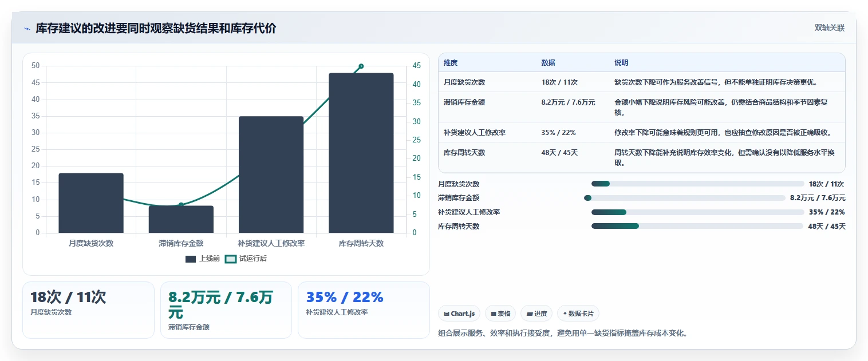Select the 数据卡片 tag chip
The image size is (868, 361).
(578, 314)
